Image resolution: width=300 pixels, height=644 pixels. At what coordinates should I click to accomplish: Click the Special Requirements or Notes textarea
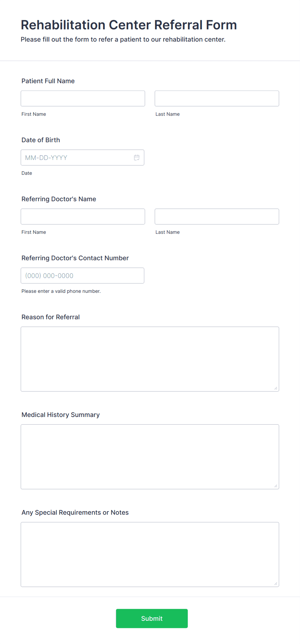(x=150, y=555)
